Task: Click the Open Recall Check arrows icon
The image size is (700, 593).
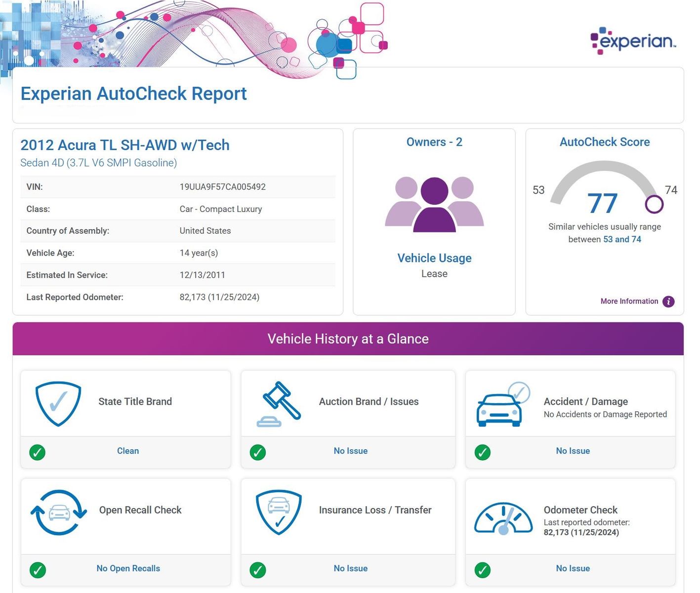Action: [x=59, y=512]
